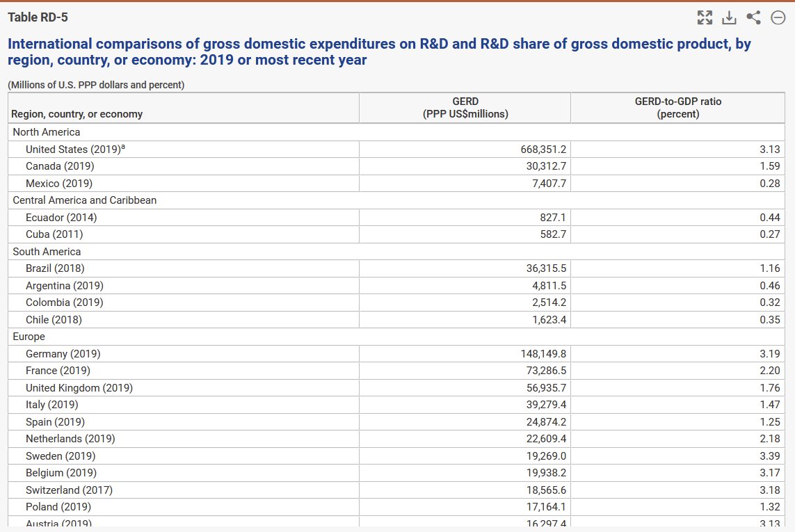Collapse the table with minus circle icon
Viewport: 795px width, 532px height.
778,17
